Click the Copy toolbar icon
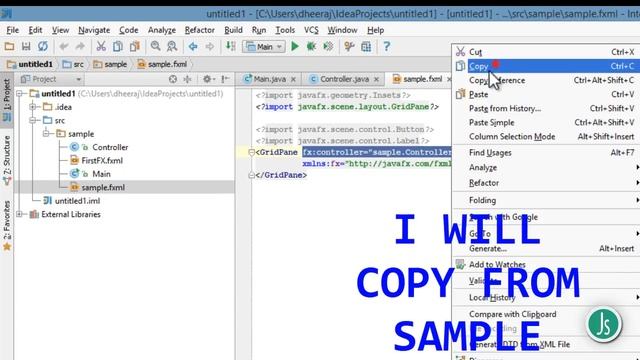 pos(118,47)
